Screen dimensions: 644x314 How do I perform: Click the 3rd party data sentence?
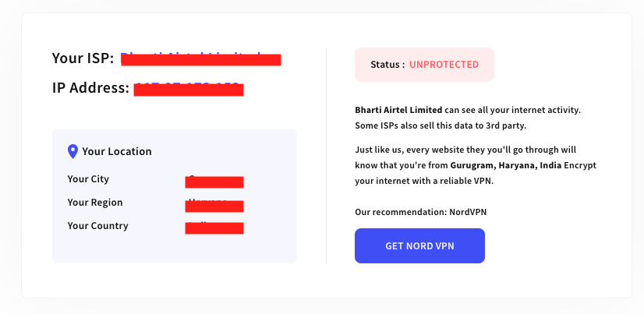tap(441, 125)
